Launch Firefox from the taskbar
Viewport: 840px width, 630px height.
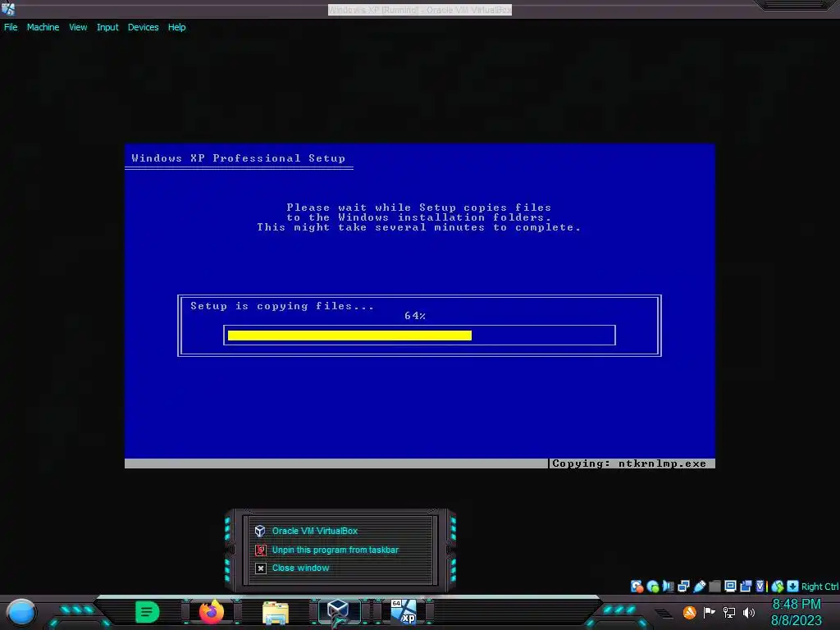pyautogui.click(x=212, y=612)
